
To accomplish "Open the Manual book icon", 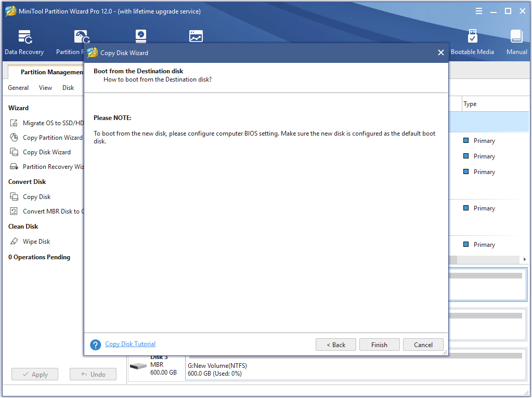I will coord(516,36).
